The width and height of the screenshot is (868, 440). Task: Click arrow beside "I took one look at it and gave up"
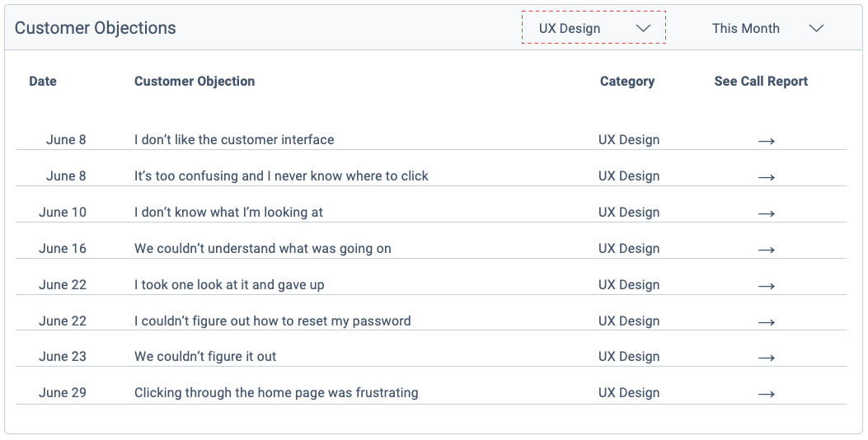[767, 286]
